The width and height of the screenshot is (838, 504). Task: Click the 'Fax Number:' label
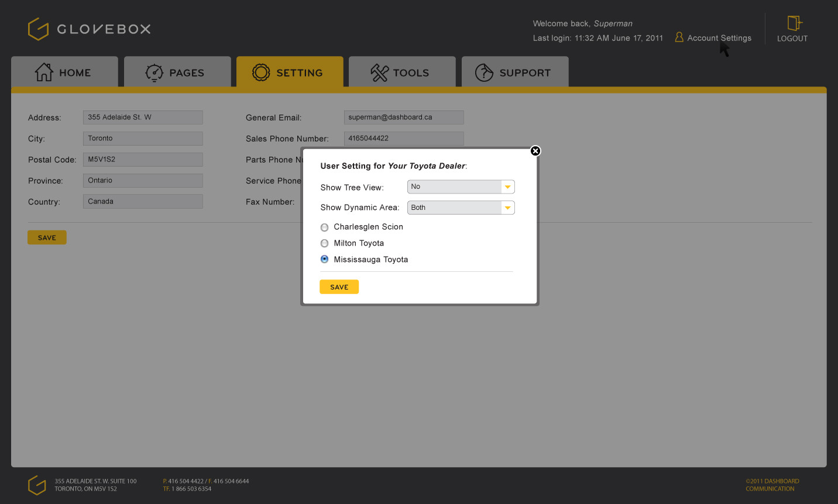(270, 202)
